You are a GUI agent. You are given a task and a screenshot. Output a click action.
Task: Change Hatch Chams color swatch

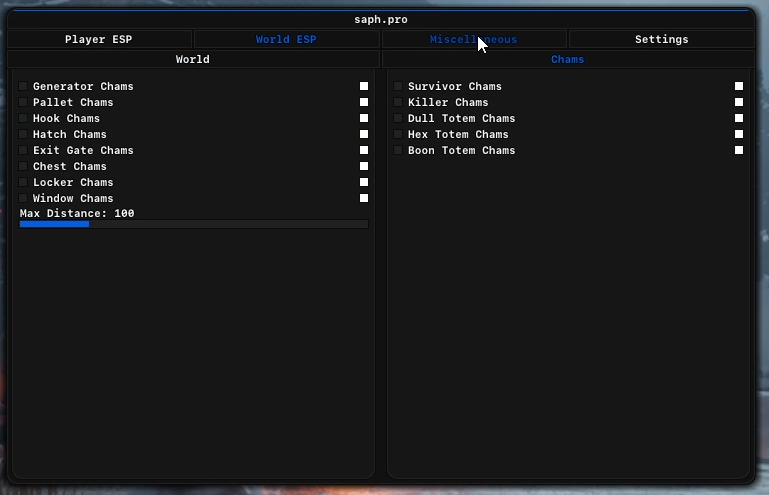coord(364,134)
